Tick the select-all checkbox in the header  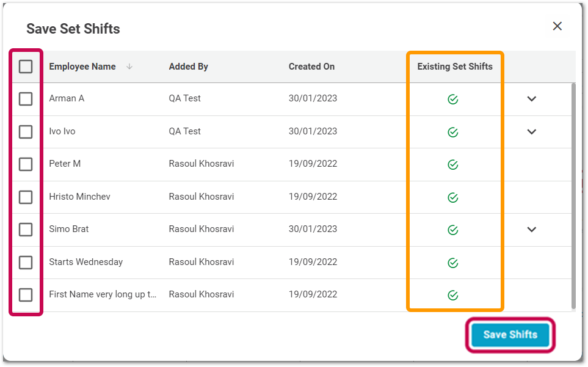[x=26, y=67]
